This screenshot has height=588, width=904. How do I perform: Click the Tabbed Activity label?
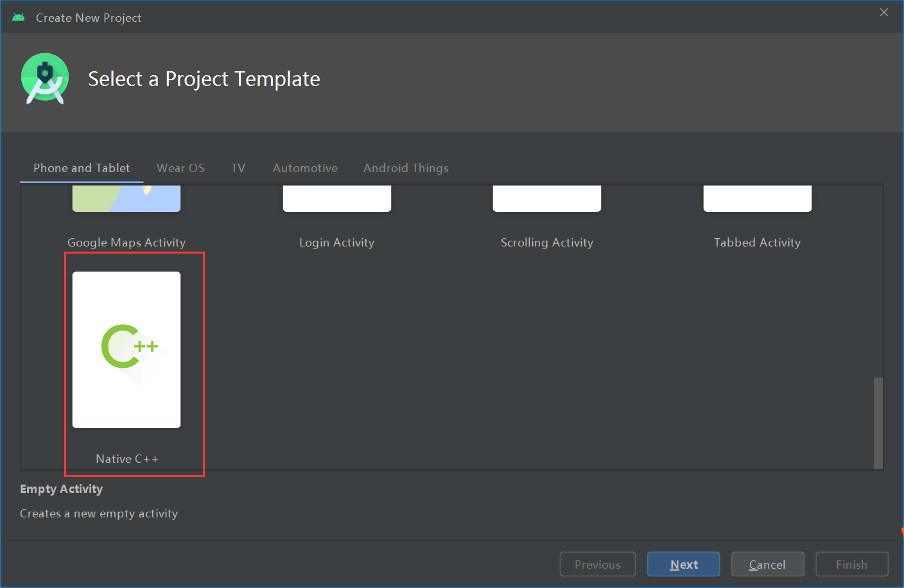(758, 243)
